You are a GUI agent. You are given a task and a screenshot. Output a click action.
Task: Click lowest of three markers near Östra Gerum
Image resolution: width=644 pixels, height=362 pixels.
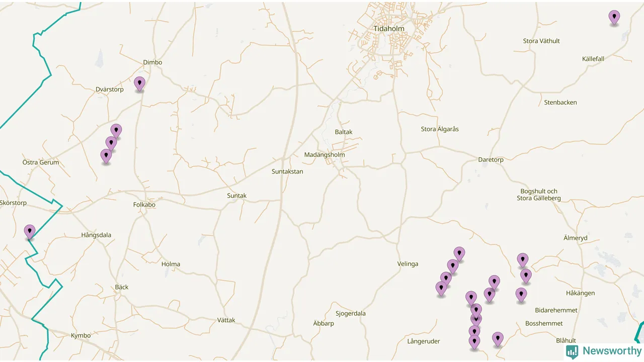[x=106, y=156]
